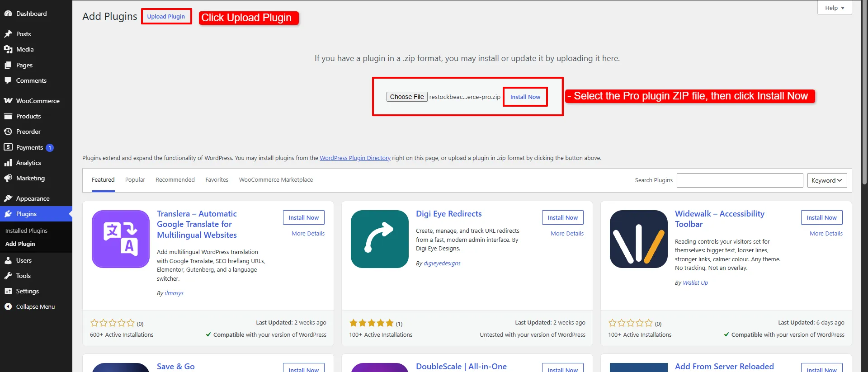The image size is (868, 372).
Task: Open the Add From Server Reloaded title
Action: click(x=724, y=367)
